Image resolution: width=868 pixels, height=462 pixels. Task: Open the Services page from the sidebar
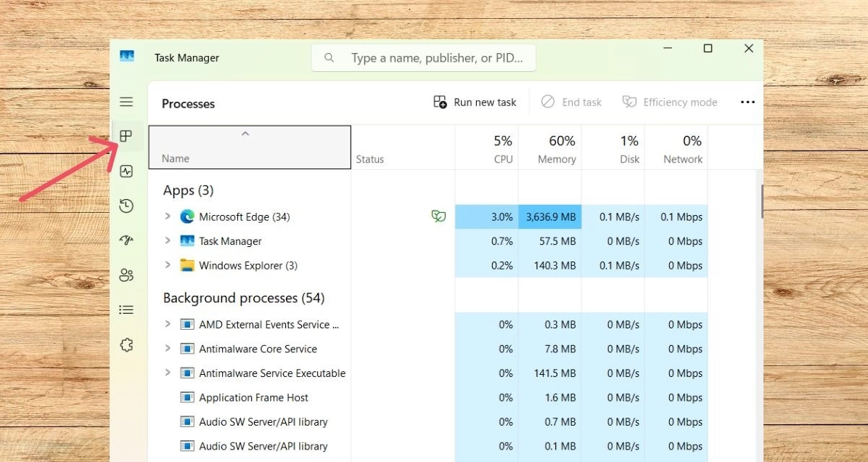click(126, 344)
